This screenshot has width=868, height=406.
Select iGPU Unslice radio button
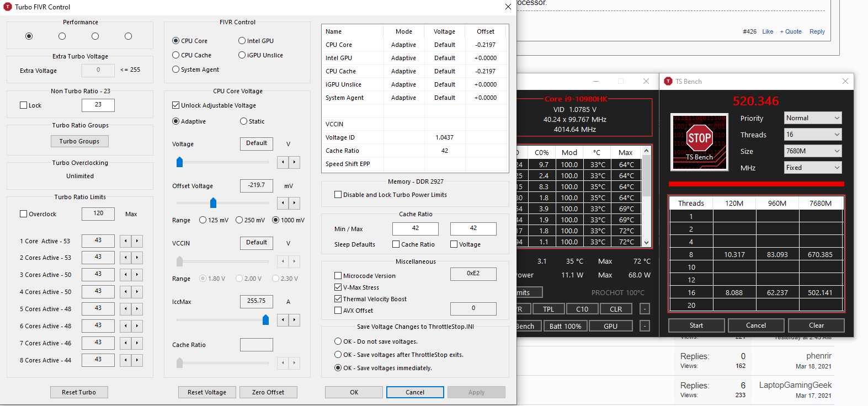[x=260, y=55]
